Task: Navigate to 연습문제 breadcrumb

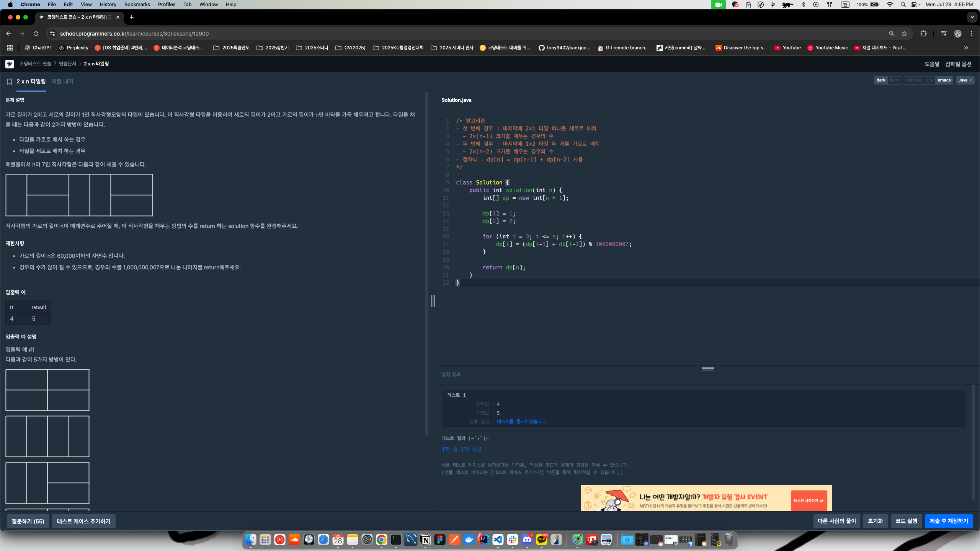Action: [x=68, y=64]
